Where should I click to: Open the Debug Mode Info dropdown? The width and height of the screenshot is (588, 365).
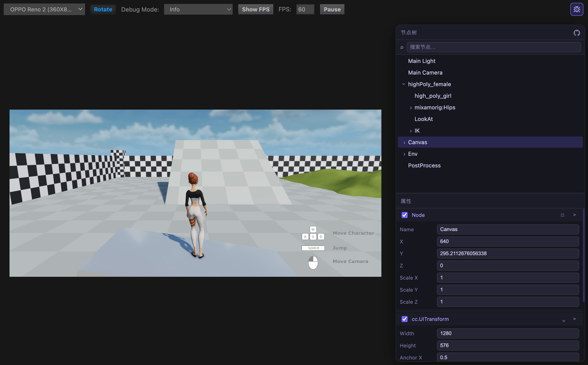coord(198,10)
